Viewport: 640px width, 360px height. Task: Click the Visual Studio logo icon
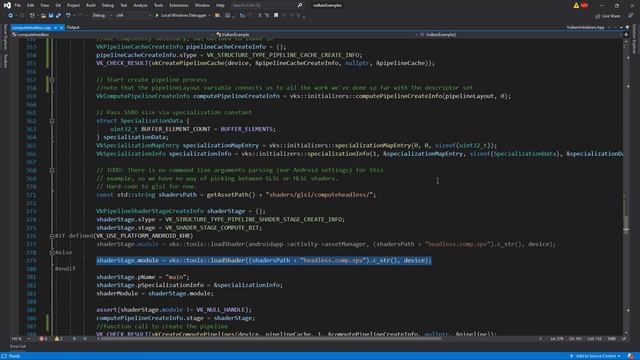pos(7,5)
